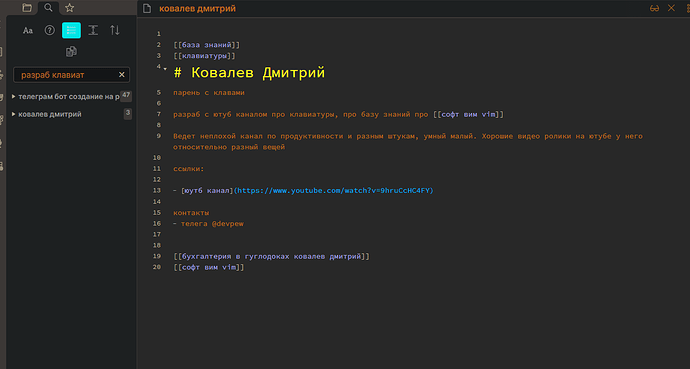Copy search results icon
The image size is (690, 369).
pyautogui.click(x=71, y=52)
